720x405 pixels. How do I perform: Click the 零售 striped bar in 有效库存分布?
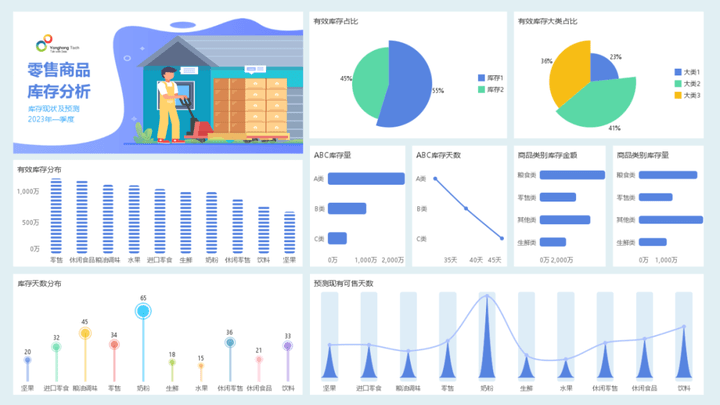click(56, 216)
